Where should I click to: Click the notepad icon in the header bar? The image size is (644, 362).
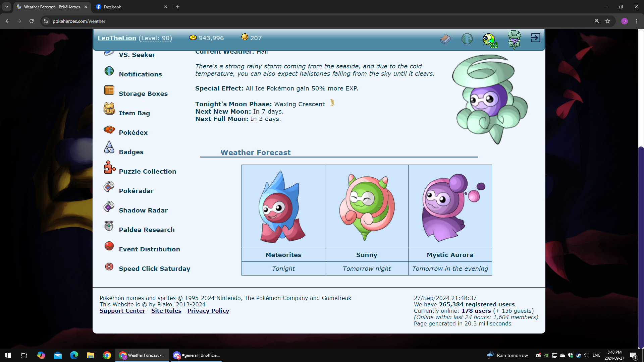445,39
